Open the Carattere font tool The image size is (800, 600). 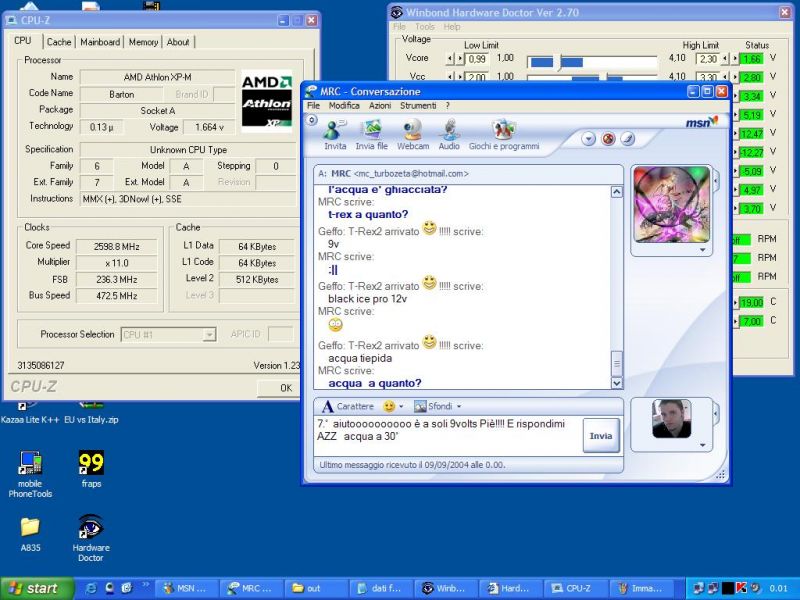coord(348,406)
